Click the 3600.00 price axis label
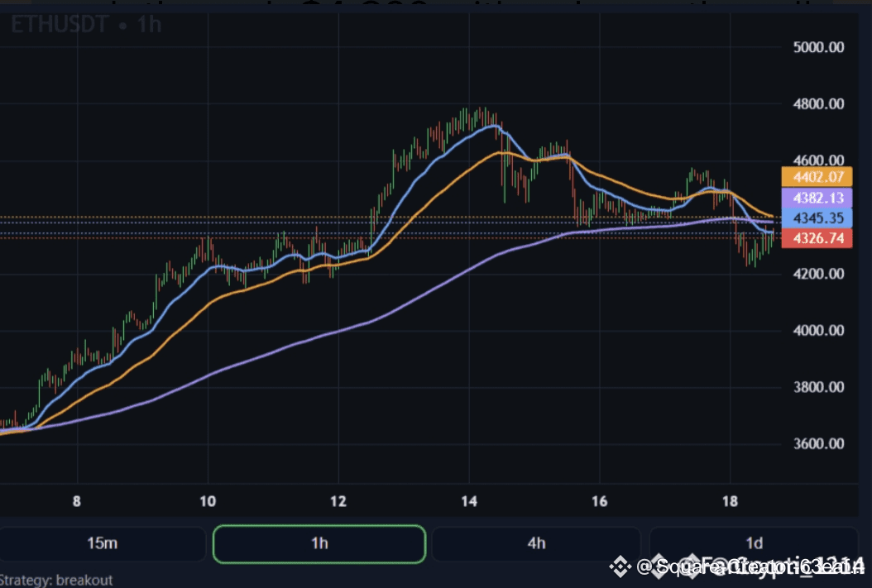Screen dimensions: 872x588 pyautogui.click(x=817, y=443)
